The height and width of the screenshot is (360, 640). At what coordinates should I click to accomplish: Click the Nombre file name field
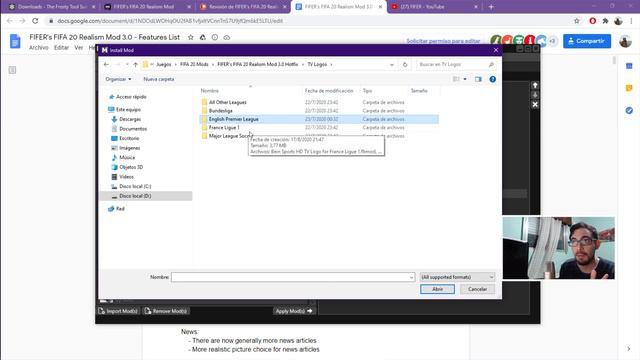pos(293,277)
